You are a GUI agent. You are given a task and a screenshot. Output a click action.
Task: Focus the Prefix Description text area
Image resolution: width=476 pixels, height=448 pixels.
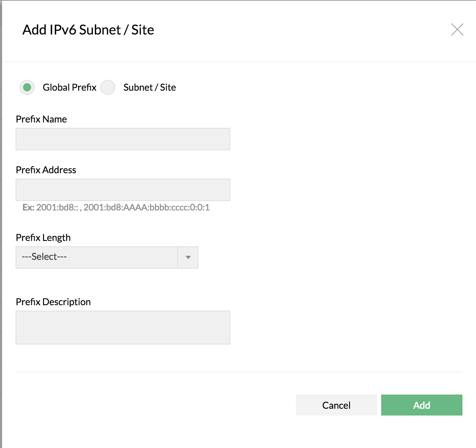coord(123,328)
